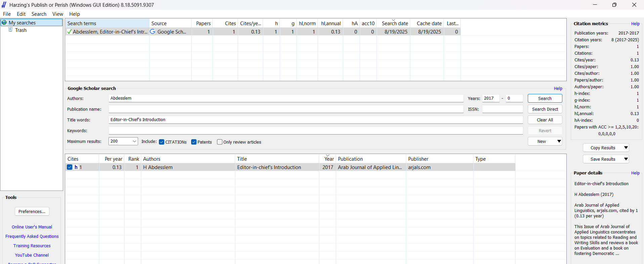Click the h-index marker icon in result row
The height and width of the screenshot is (264, 644).
coord(76,167)
